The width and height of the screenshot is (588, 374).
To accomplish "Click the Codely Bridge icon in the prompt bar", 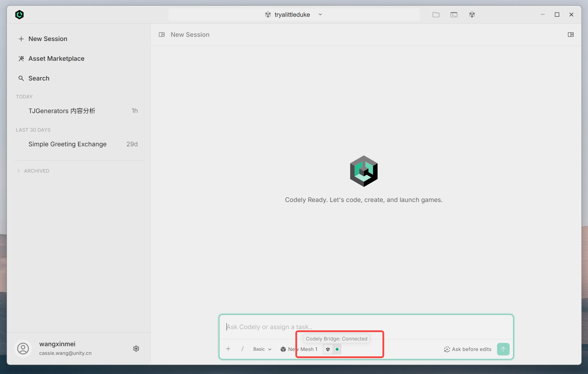I will point(328,349).
